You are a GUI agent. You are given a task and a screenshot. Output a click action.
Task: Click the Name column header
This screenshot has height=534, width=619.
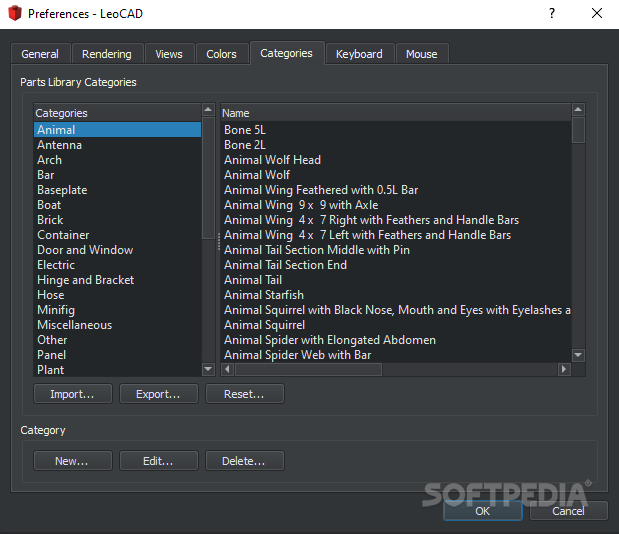(x=396, y=113)
